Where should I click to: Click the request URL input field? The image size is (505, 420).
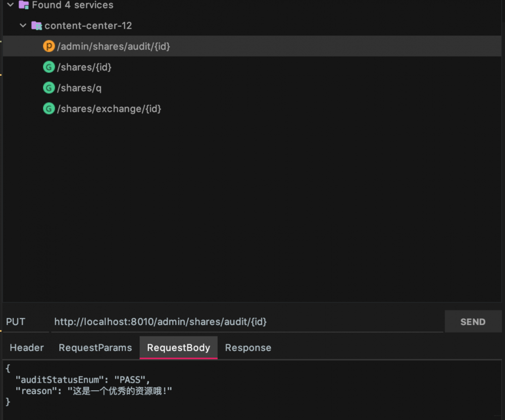[246, 322]
